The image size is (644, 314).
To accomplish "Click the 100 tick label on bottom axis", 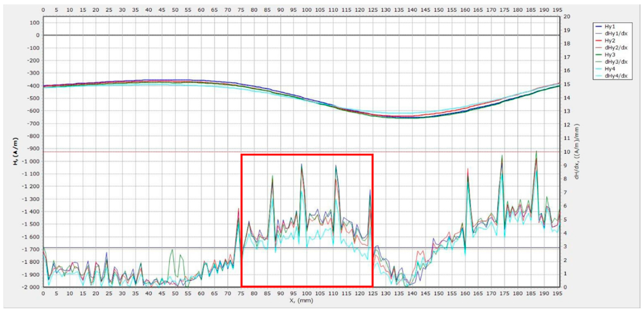I will click(306, 293).
